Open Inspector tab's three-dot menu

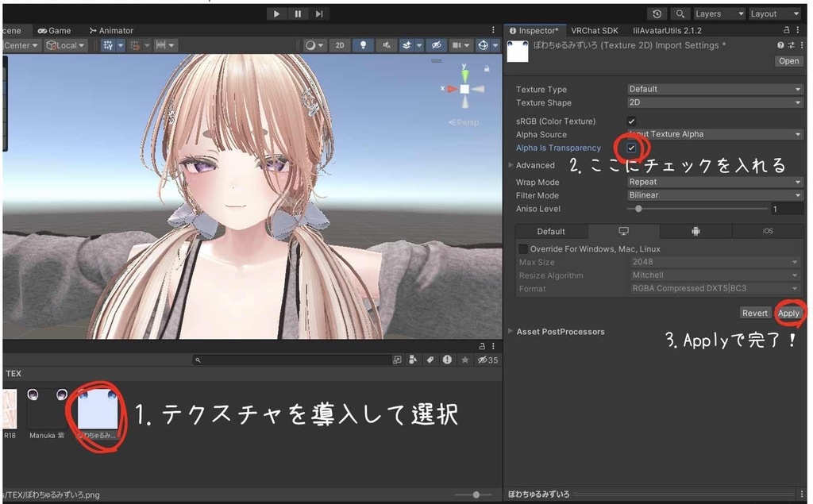pos(798,31)
